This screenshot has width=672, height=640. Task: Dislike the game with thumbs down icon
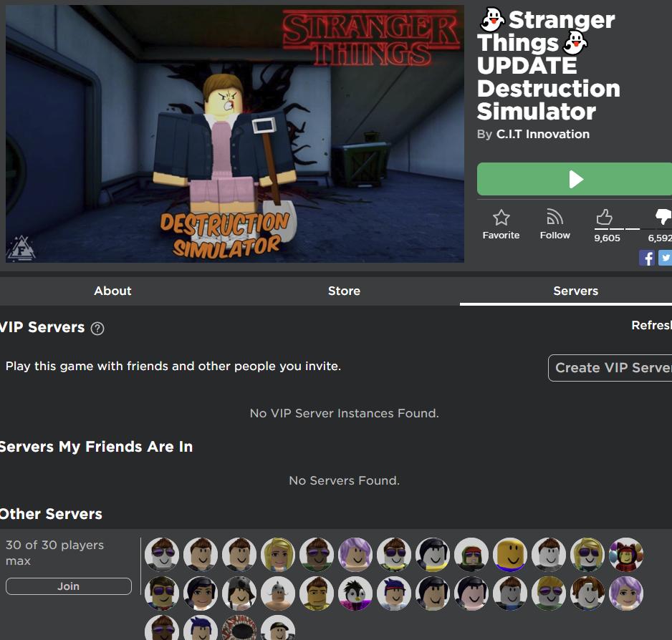(x=664, y=216)
